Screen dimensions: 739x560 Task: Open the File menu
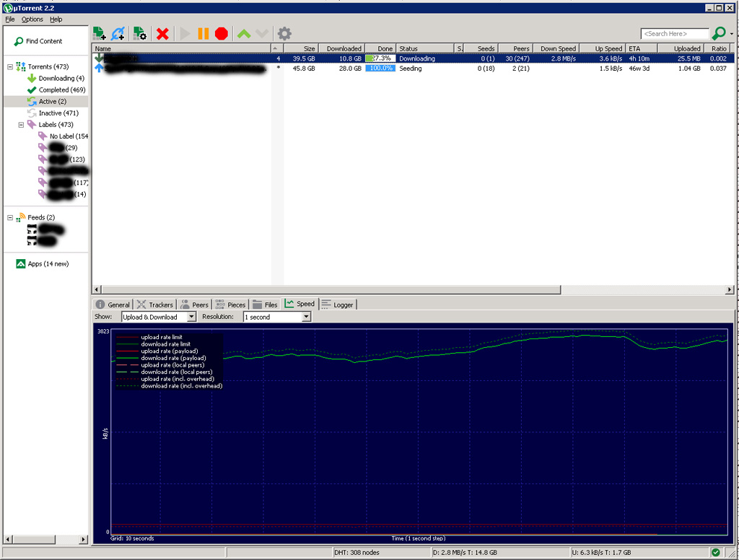coord(10,19)
